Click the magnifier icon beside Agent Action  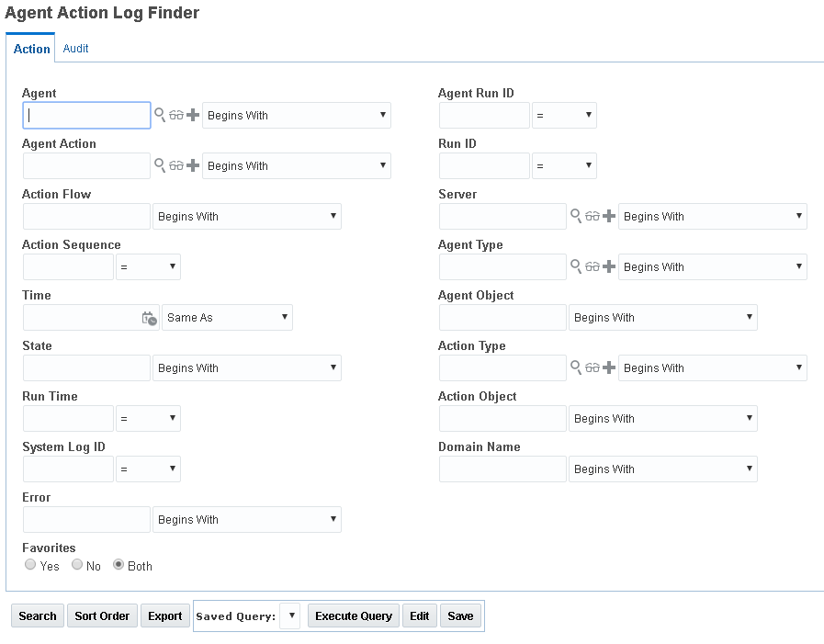click(x=160, y=165)
